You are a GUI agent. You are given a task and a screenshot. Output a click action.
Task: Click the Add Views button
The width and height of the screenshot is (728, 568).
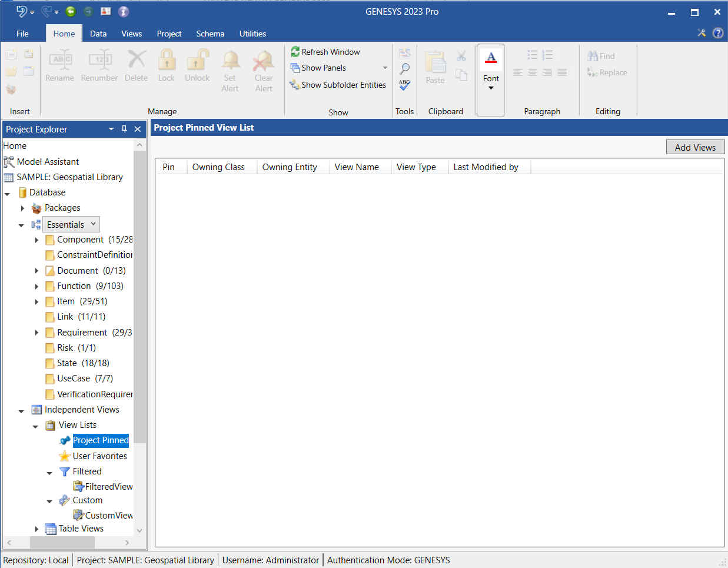(x=695, y=147)
